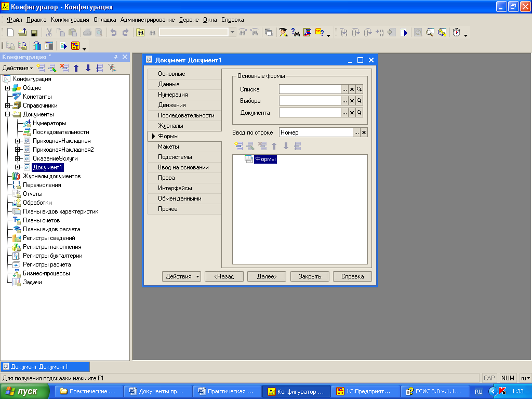
Task: Start 1C:Enterprise with the yellow 1C icon
Action: point(75,46)
